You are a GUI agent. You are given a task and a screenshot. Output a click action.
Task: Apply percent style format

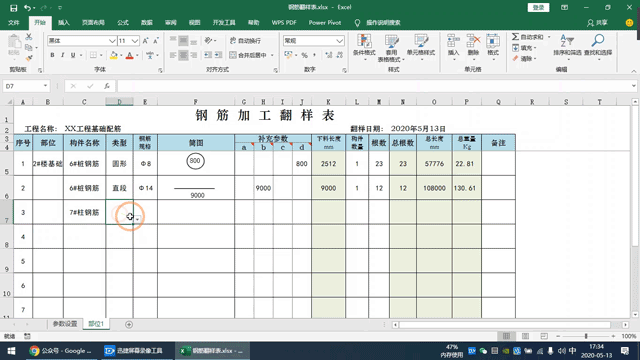click(304, 55)
